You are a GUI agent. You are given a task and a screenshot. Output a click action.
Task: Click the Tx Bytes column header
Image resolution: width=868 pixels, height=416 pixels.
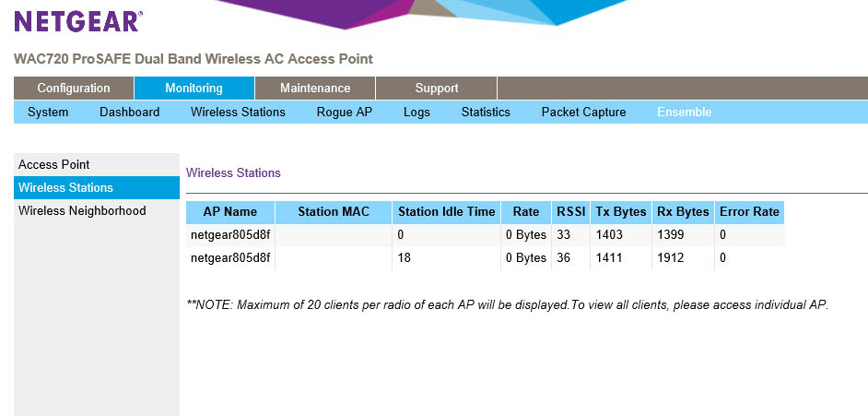pos(621,212)
